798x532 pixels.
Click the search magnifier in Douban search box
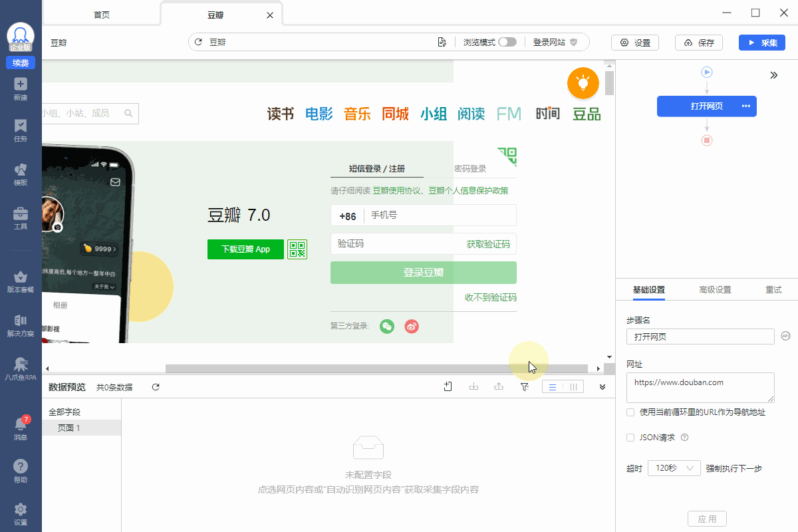click(x=129, y=113)
